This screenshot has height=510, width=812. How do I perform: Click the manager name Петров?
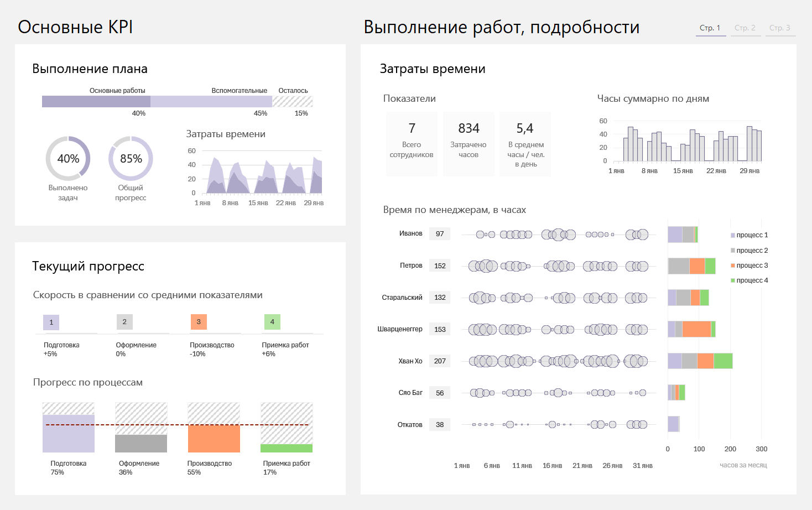point(411,266)
